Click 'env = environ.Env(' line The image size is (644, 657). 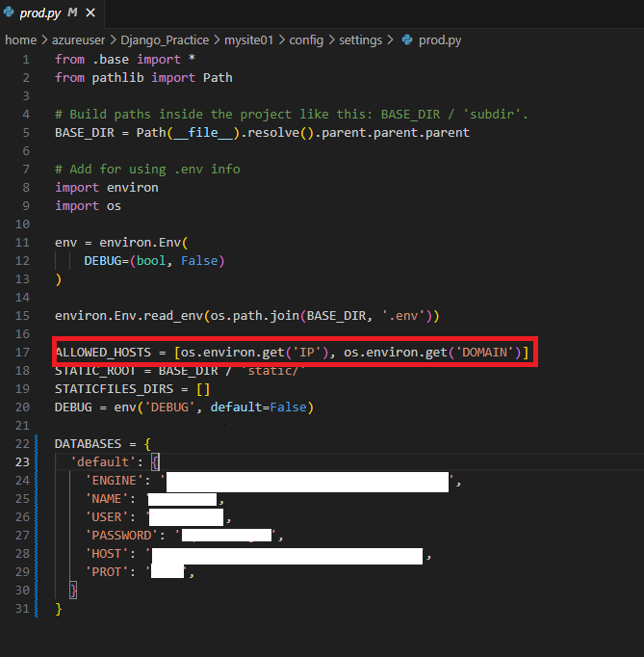point(121,243)
